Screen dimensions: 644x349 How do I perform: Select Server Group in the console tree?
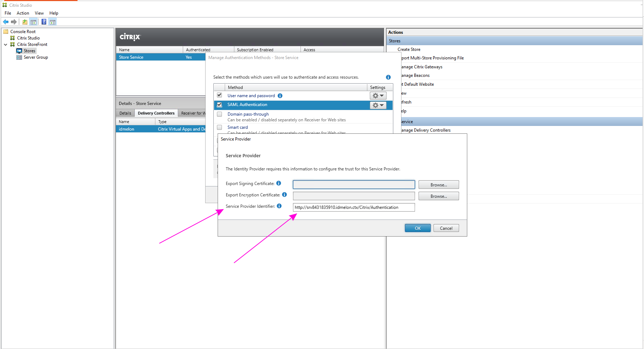click(x=36, y=57)
